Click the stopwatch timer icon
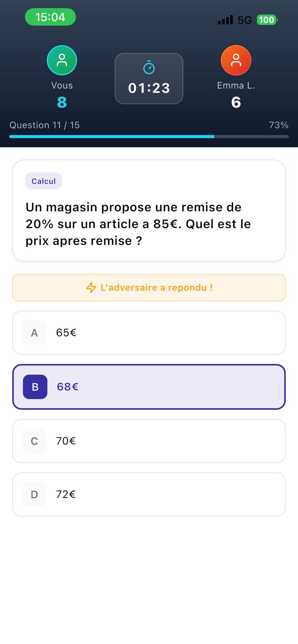 point(149,67)
